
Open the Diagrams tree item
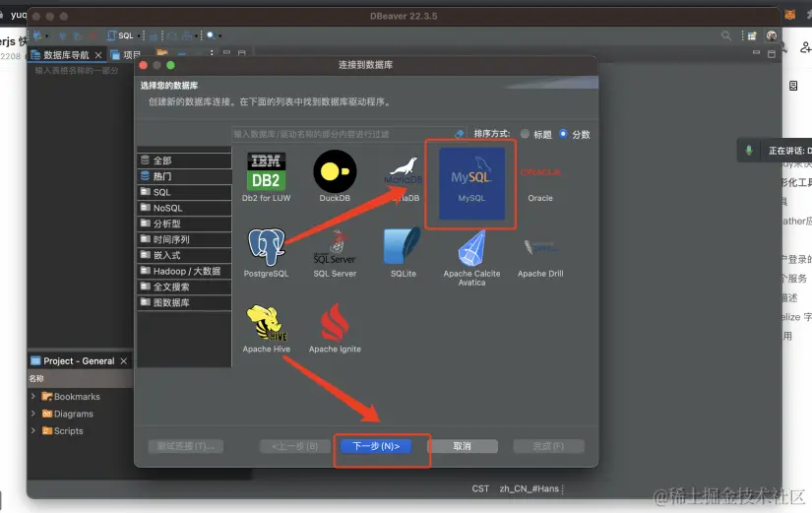coord(68,414)
